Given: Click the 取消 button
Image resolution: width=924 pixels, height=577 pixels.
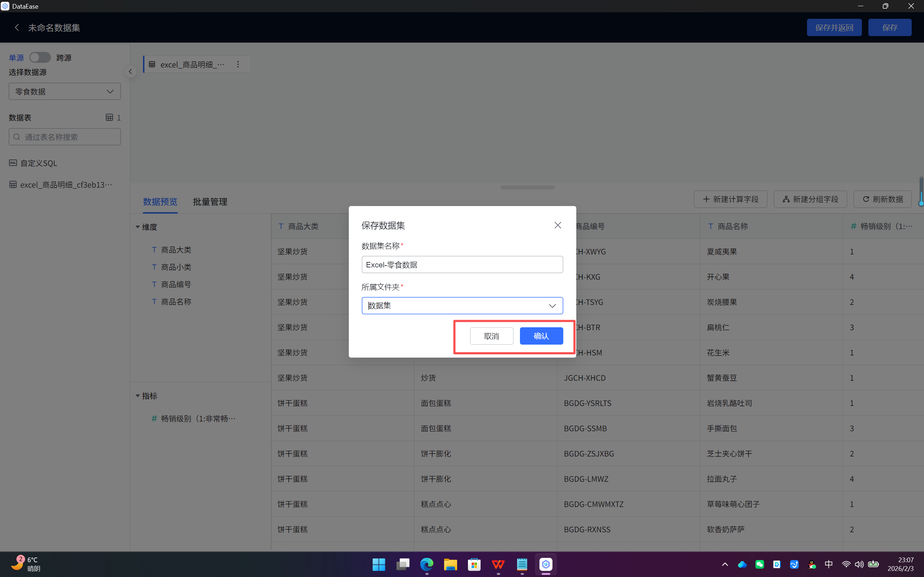Looking at the screenshot, I should (491, 336).
